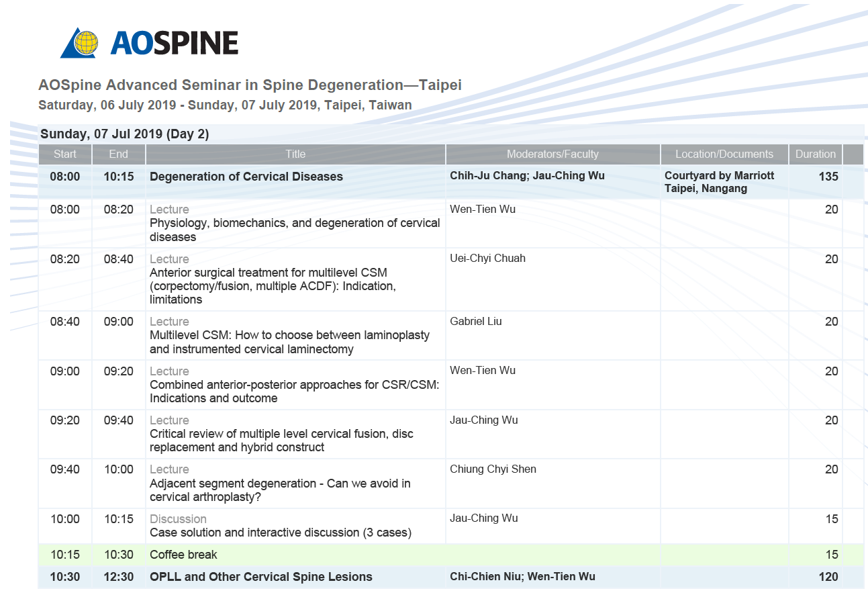The width and height of the screenshot is (868, 597).
Task: Click the 'Coffee break' row title
Action: (183, 555)
